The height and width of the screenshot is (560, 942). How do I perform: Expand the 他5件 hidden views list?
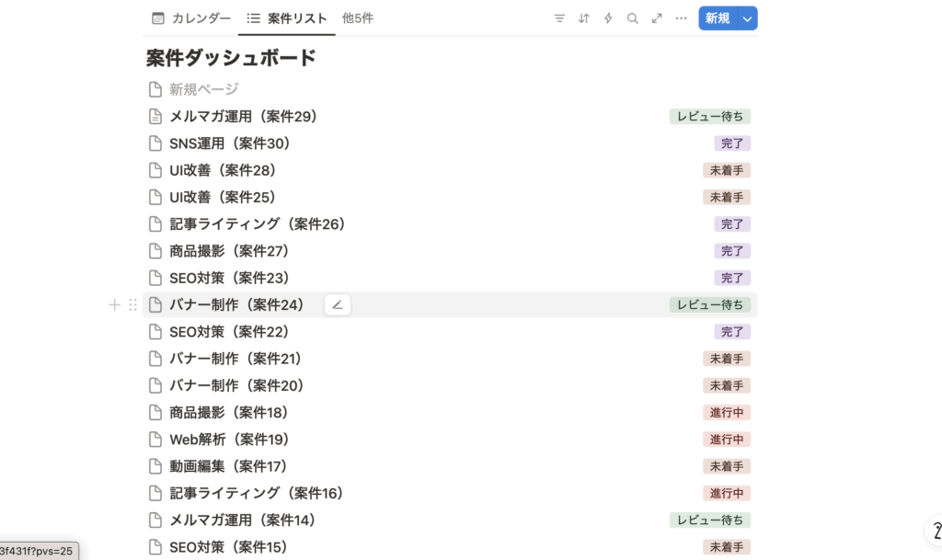tap(357, 18)
